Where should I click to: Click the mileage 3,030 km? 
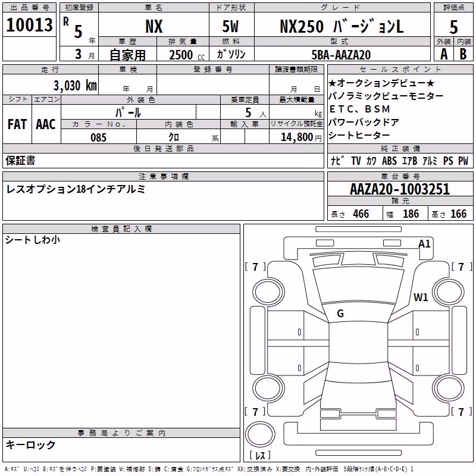(x=75, y=86)
